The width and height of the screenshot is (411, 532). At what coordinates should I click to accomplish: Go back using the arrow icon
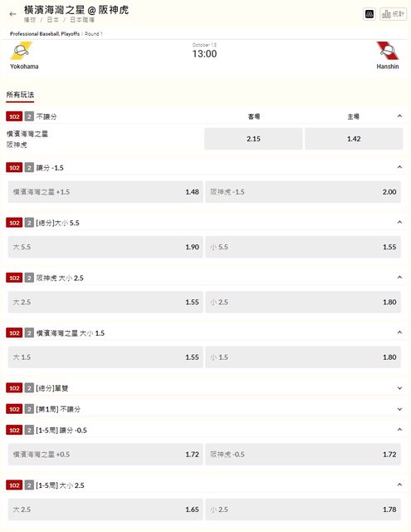click(13, 14)
